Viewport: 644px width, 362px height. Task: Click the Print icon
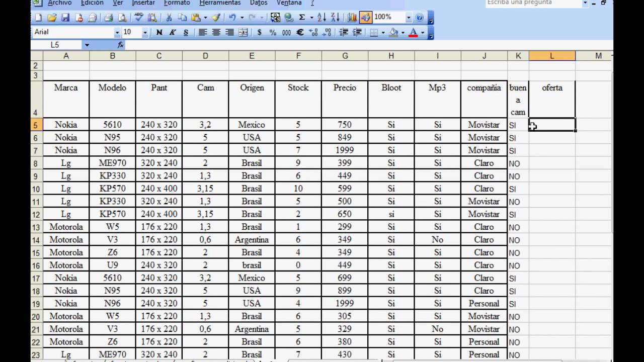108,18
